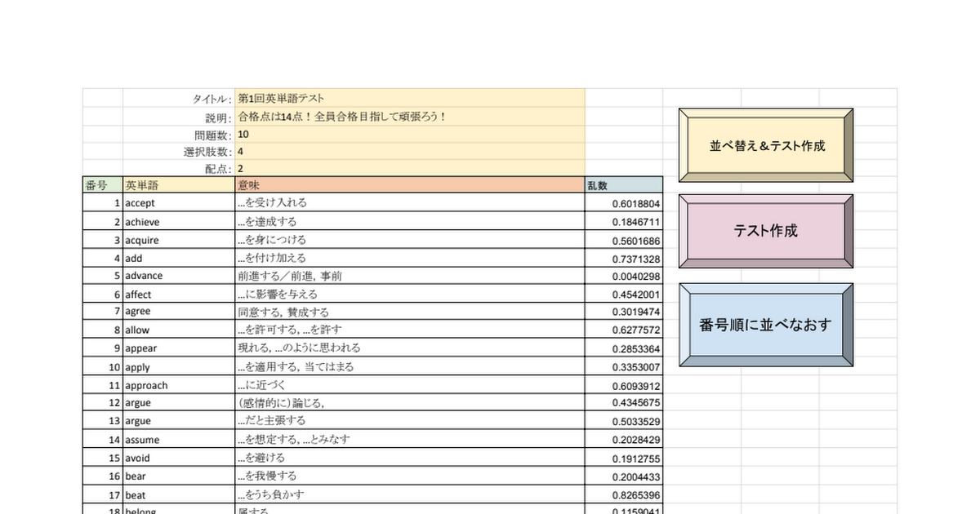Select the random number 0.0040298

(624, 276)
